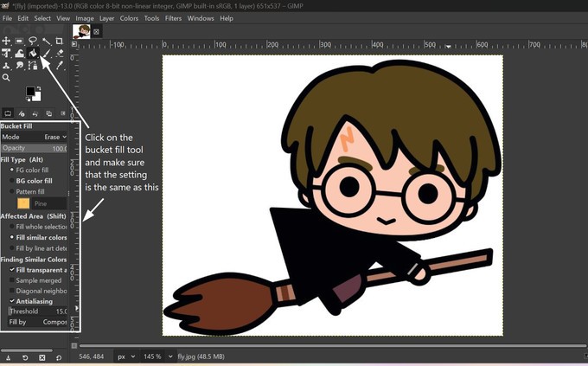Choose Fill whole selection
Screen dimensions: 588x366
pyautogui.click(x=38, y=227)
